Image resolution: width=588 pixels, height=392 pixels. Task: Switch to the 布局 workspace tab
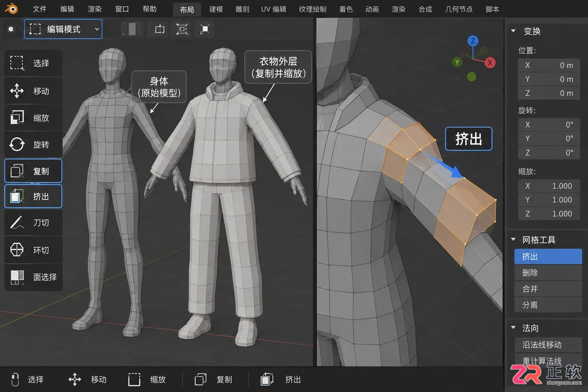click(187, 10)
